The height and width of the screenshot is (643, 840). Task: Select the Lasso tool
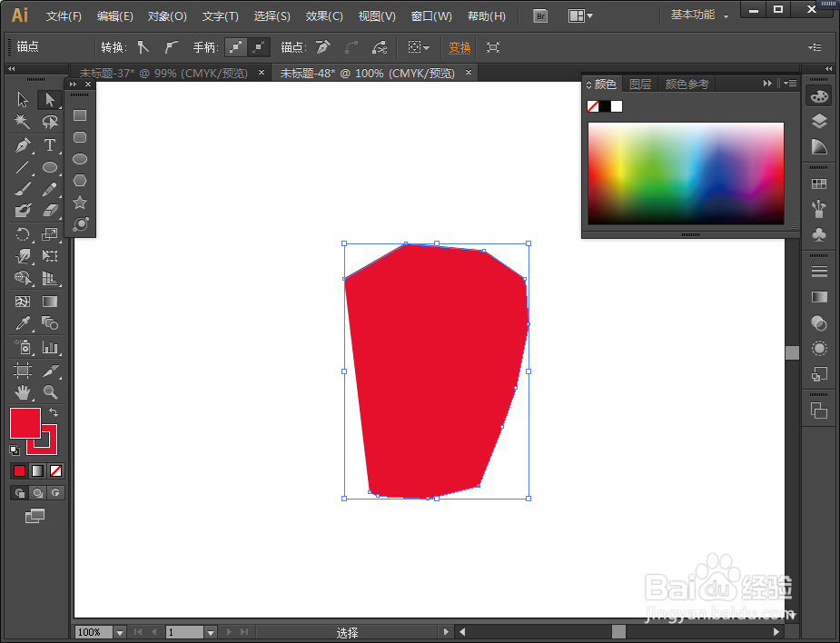(49, 122)
